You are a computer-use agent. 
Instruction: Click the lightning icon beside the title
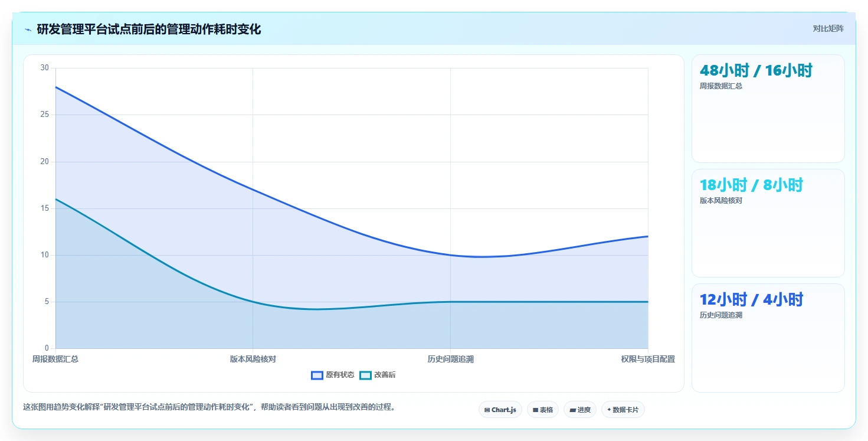tap(28, 30)
